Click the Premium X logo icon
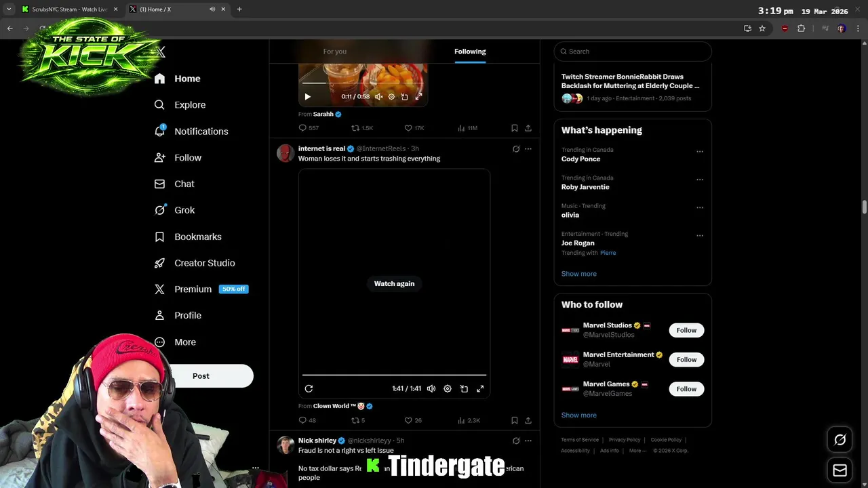Image resolution: width=868 pixels, height=488 pixels. [159, 289]
